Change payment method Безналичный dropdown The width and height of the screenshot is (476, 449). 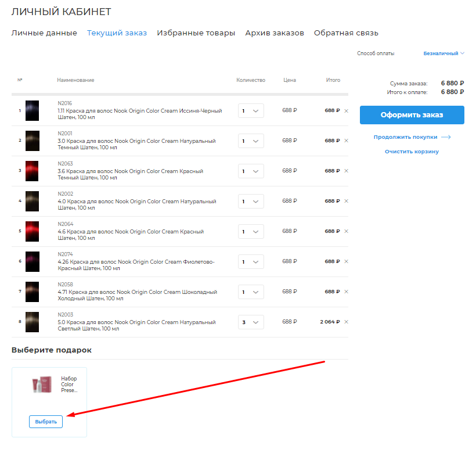click(x=444, y=53)
